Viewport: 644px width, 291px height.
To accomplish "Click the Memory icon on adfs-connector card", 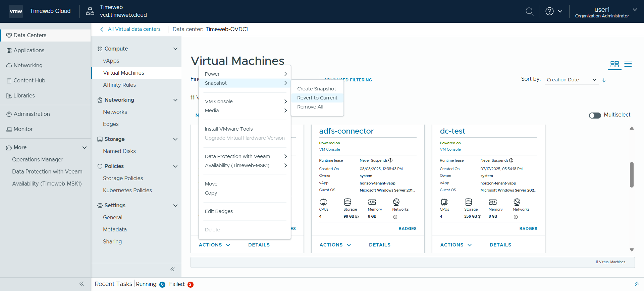I will (x=372, y=202).
